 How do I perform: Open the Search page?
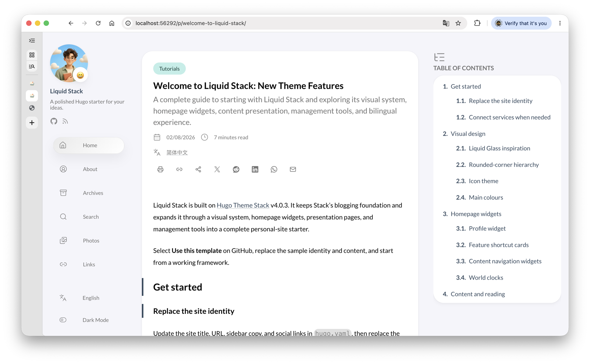(x=88, y=217)
